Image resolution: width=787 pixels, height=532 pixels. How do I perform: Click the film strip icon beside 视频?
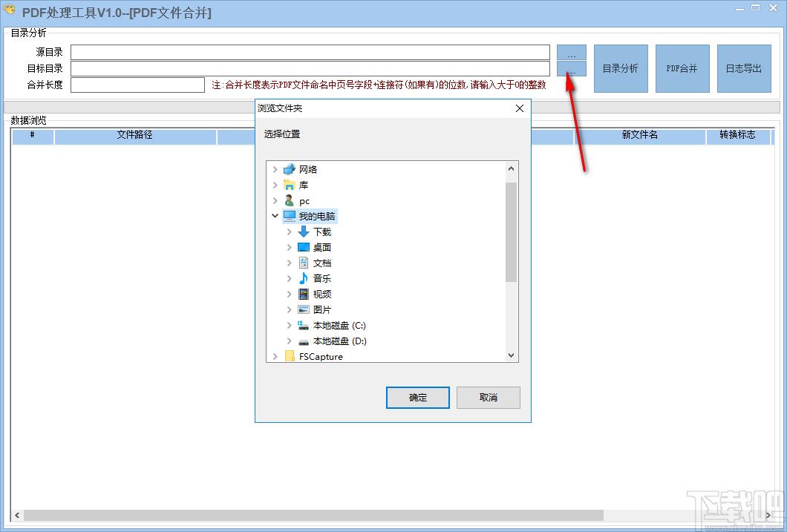click(304, 294)
